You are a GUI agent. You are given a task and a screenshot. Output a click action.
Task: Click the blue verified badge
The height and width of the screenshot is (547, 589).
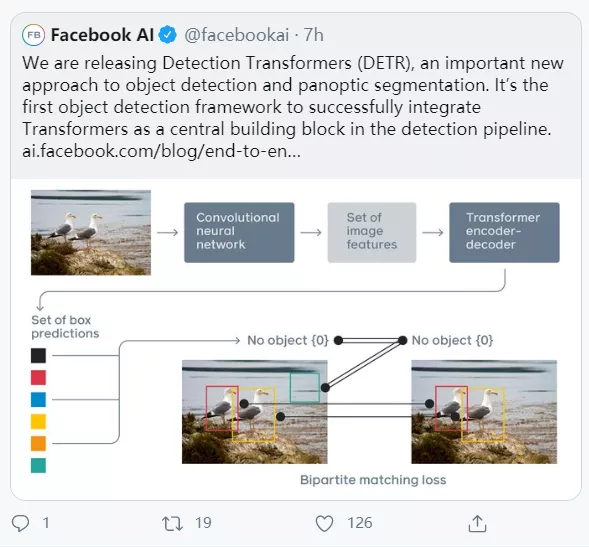pyautogui.click(x=168, y=35)
